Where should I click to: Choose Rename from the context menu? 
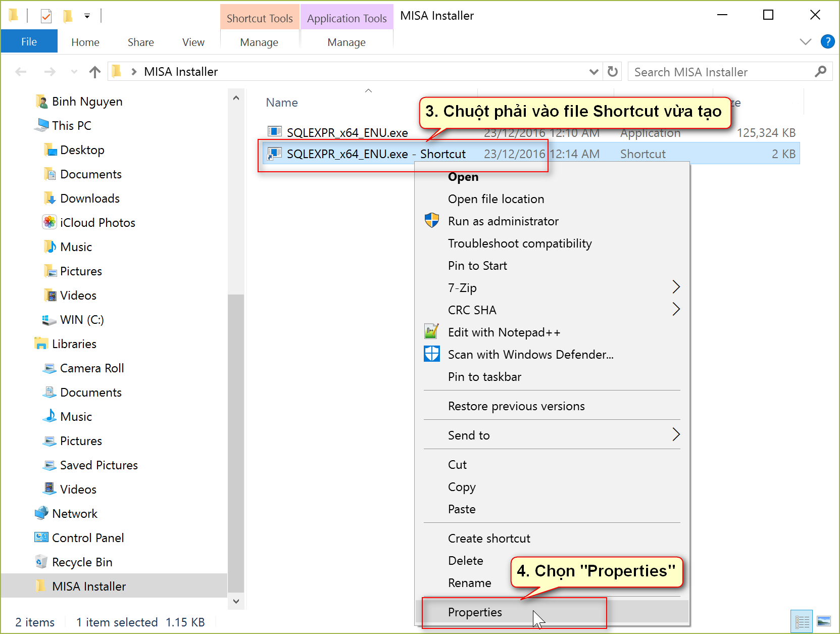click(x=469, y=583)
